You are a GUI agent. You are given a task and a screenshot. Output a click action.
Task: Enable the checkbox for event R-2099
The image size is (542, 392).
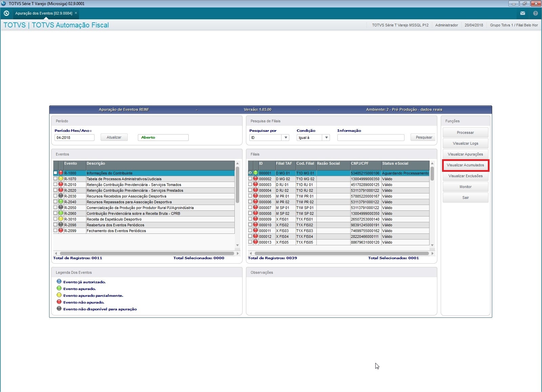pos(55,230)
